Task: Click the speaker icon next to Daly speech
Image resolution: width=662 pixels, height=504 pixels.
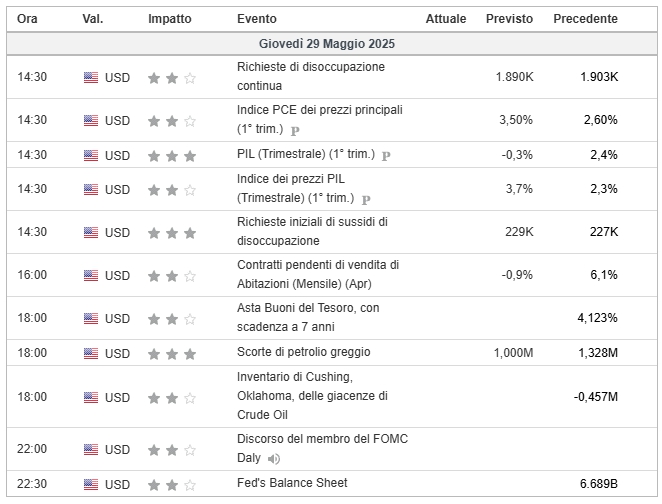Action: point(274,458)
